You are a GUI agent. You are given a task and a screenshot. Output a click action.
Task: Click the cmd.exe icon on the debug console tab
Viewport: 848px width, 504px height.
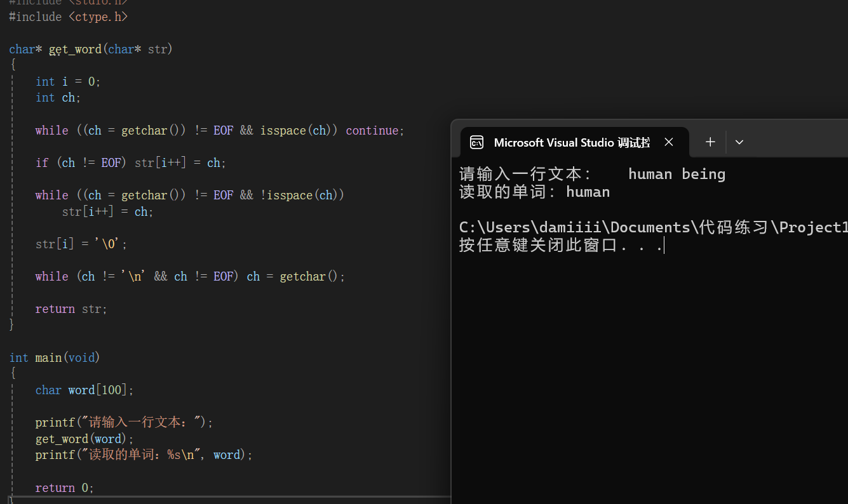[476, 142]
